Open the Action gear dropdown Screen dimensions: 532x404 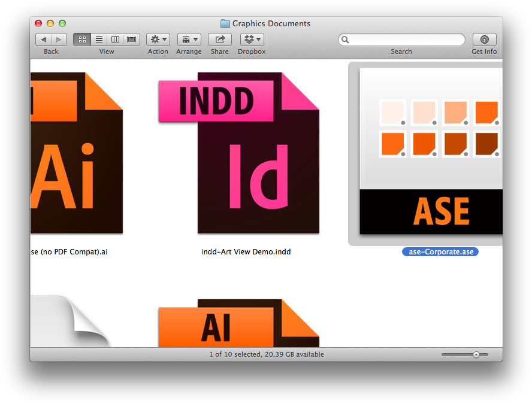[x=158, y=40]
